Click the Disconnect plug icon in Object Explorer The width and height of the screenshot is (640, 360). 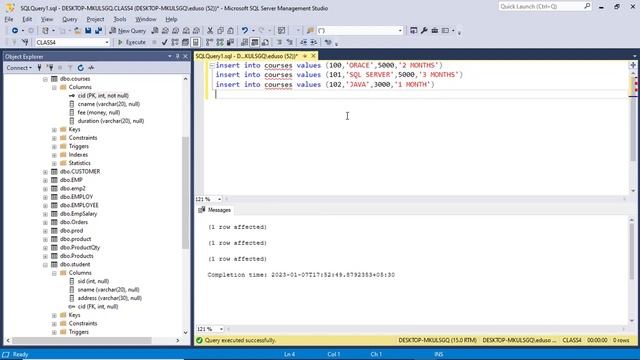pyautogui.click(x=50, y=68)
